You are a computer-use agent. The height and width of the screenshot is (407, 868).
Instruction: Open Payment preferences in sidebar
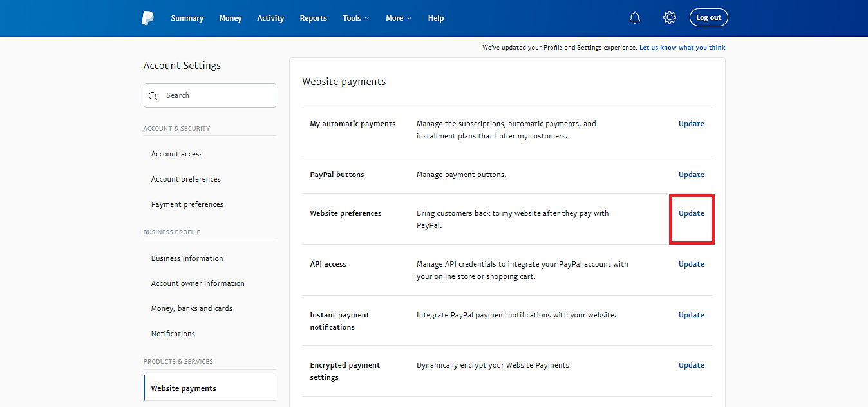[187, 203]
